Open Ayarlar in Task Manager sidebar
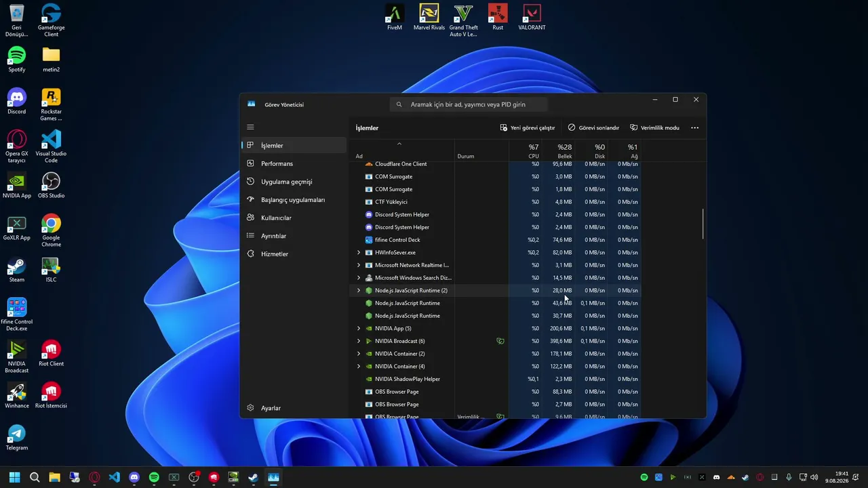 click(x=294, y=408)
